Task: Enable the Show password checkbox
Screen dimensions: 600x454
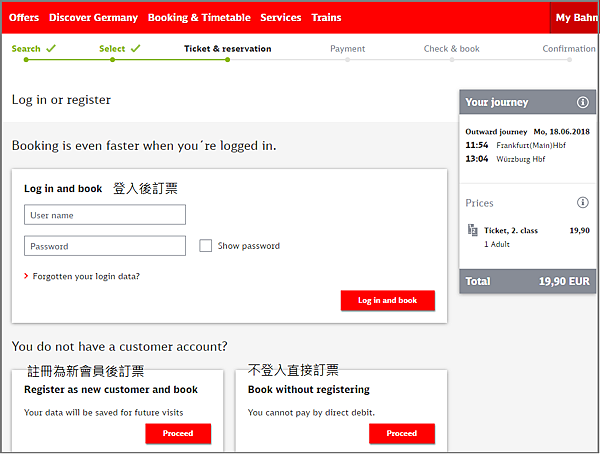Action: coord(205,246)
